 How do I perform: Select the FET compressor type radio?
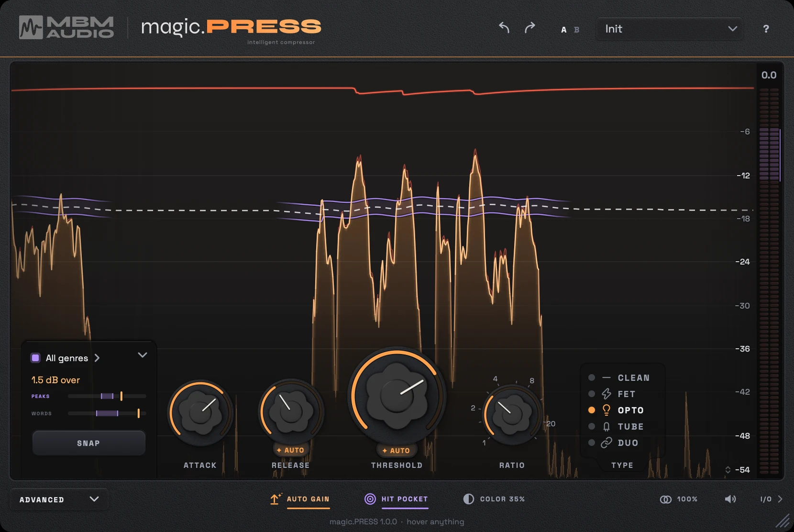tap(592, 394)
